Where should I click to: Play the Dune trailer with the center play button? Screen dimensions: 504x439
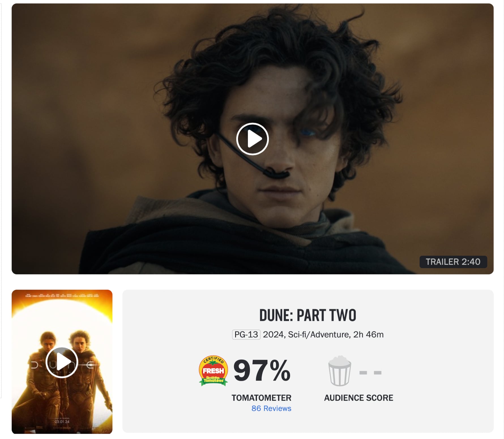252,139
